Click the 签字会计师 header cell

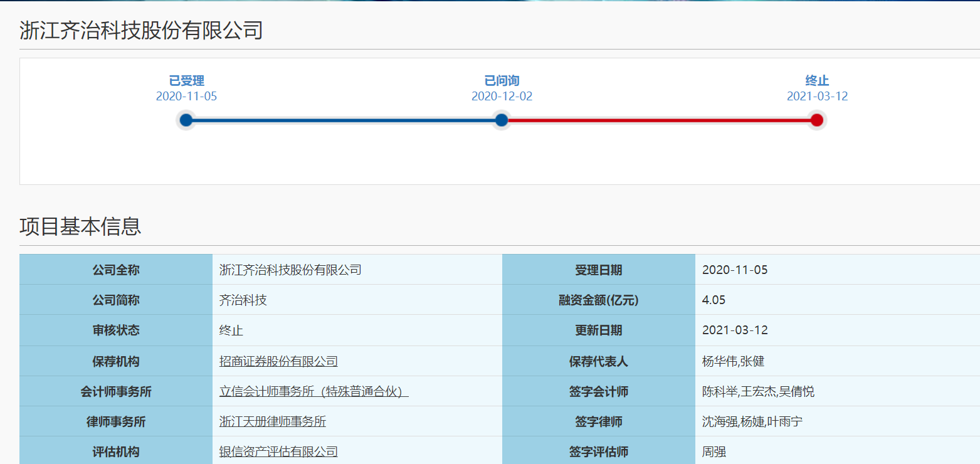click(x=599, y=391)
